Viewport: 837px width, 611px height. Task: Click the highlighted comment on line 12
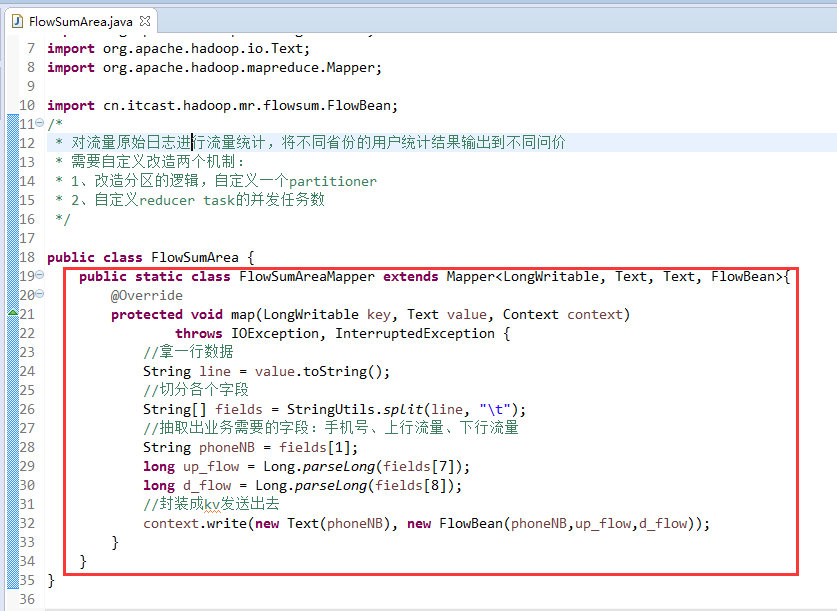310,143
